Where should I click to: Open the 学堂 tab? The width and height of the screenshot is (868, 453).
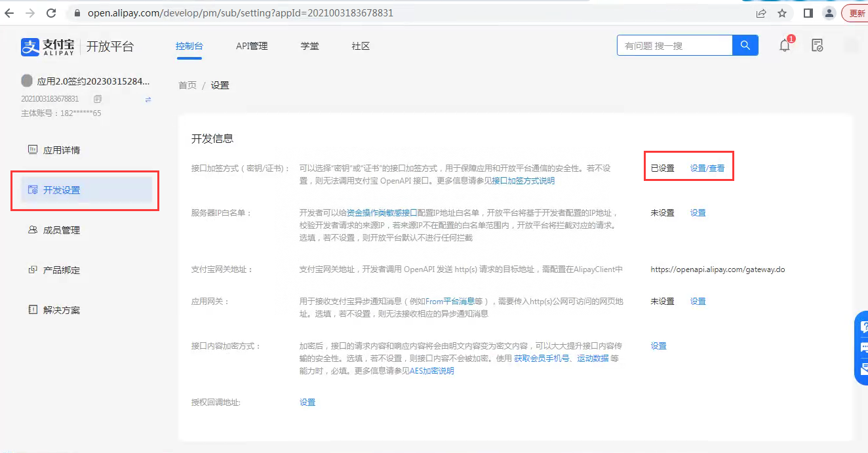(310, 46)
